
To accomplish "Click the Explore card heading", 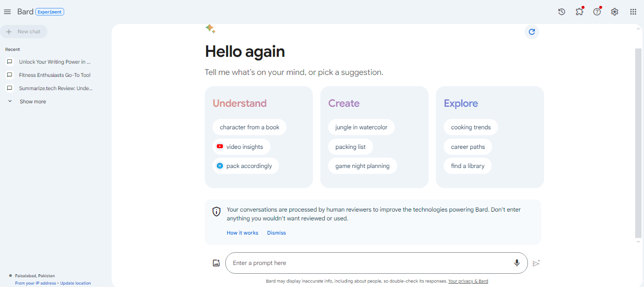I will tap(461, 103).
